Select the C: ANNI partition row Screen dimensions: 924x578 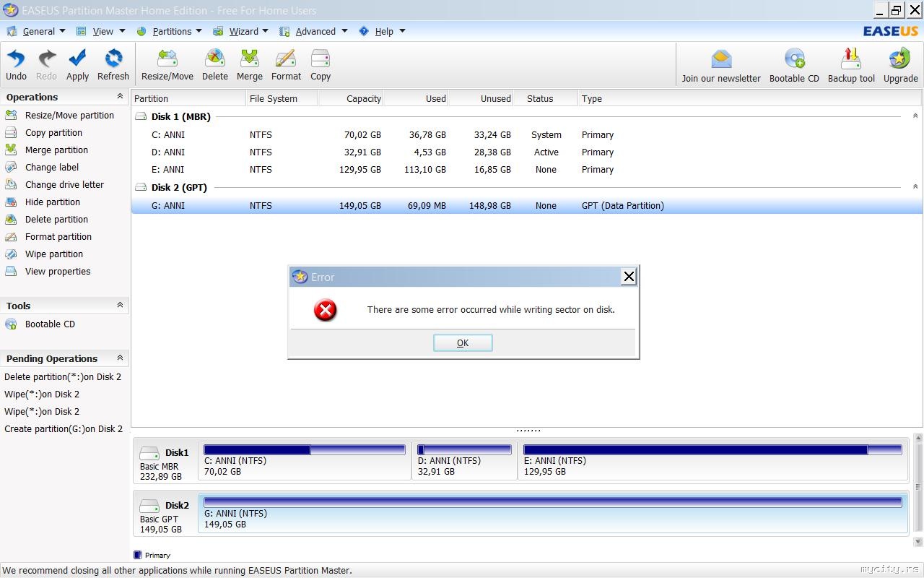click(526, 135)
